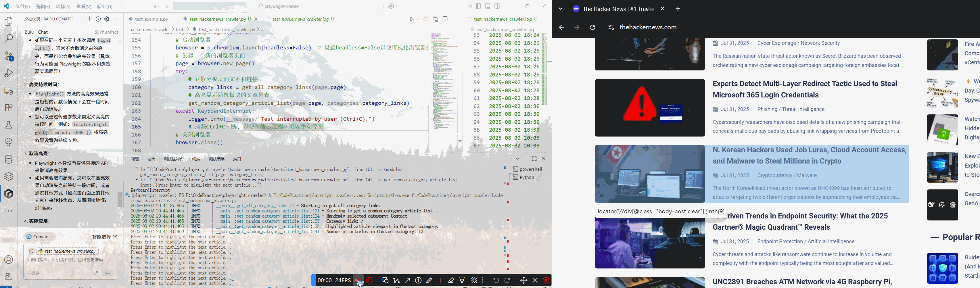Open the Explorer view in VS Code activity bar
Screen dimensions: 980x288
(x=8, y=21)
